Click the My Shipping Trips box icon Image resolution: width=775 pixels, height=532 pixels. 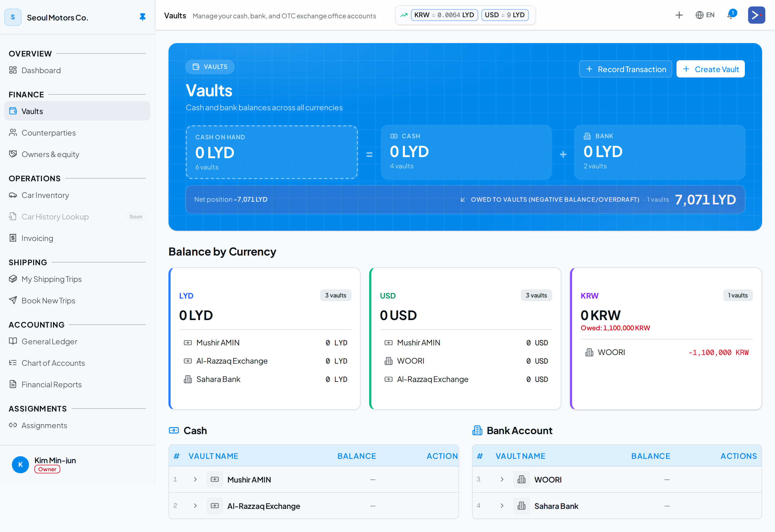click(13, 279)
